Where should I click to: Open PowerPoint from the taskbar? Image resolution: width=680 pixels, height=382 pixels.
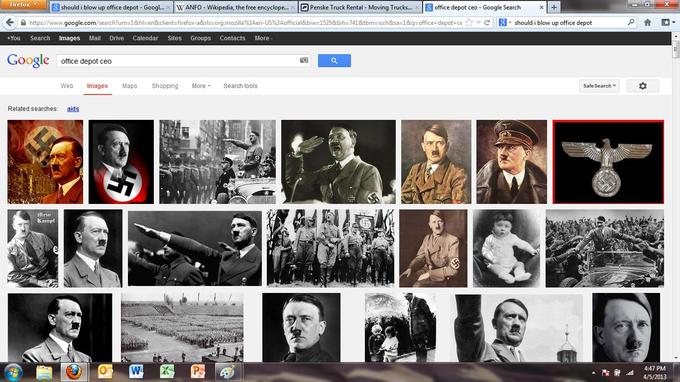pos(198,372)
